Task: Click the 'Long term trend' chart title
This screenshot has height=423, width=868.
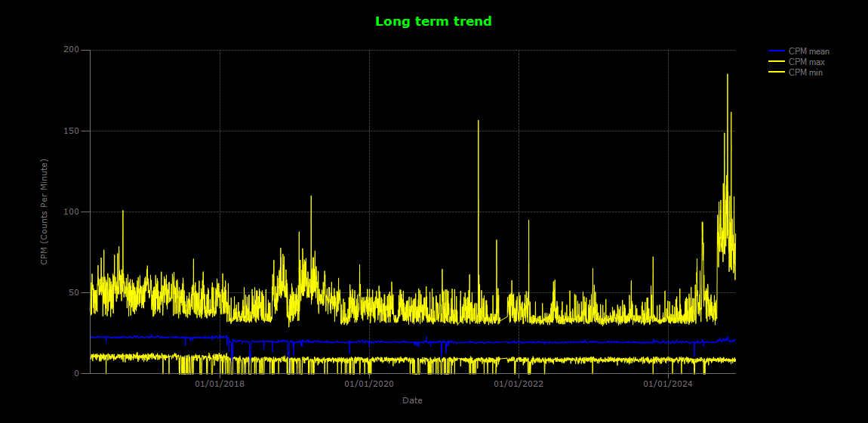Action: pyautogui.click(x=433, y=22)
